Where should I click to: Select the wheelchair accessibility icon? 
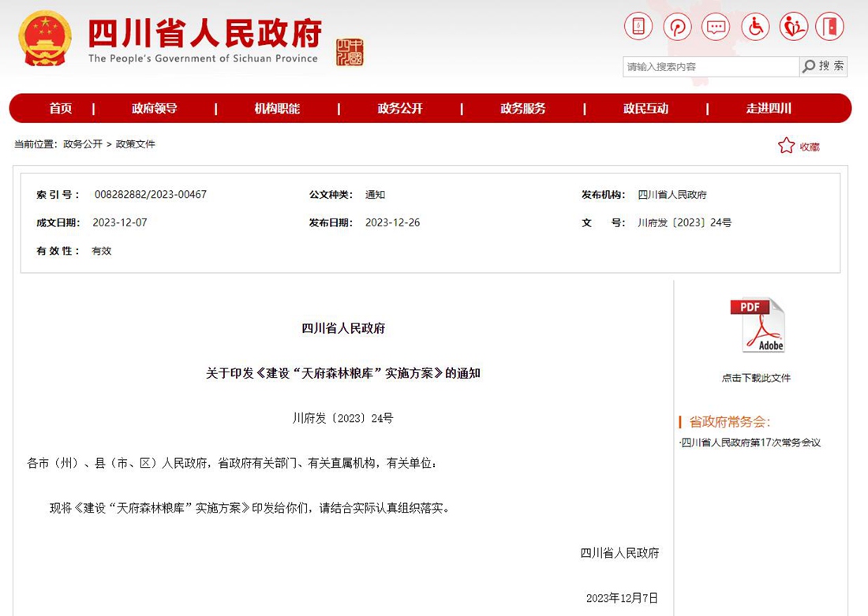(x=755, y=26)
